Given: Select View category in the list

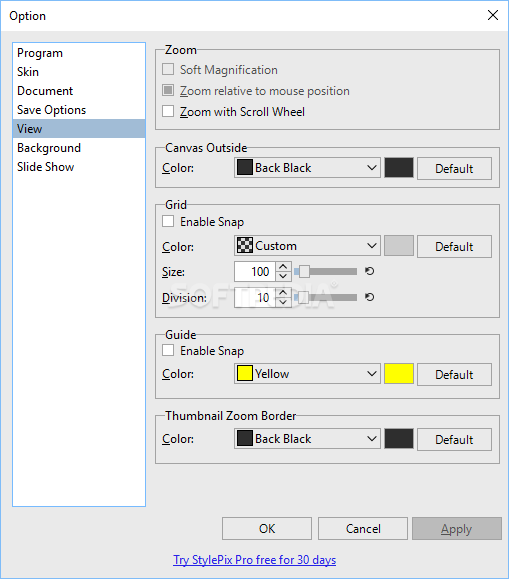Looking at the screenshot, I should (79, 129).
